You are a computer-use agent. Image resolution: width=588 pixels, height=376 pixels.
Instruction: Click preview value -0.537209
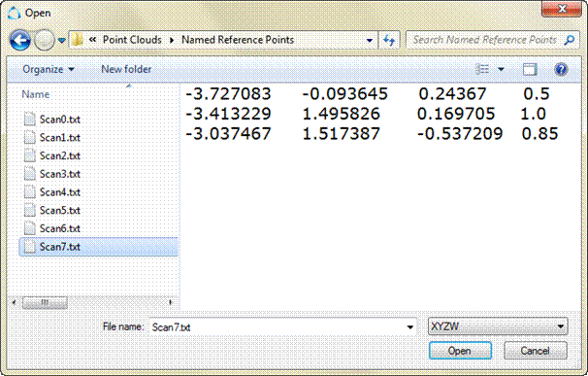[460, 133]
